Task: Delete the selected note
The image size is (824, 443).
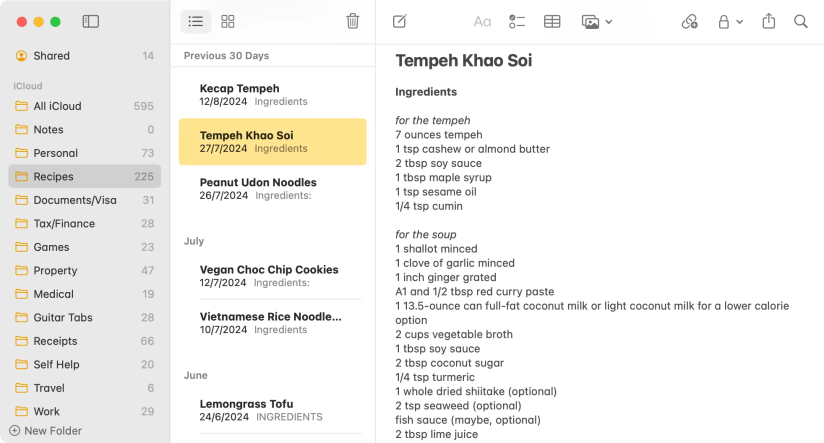Action: (352, 21)
